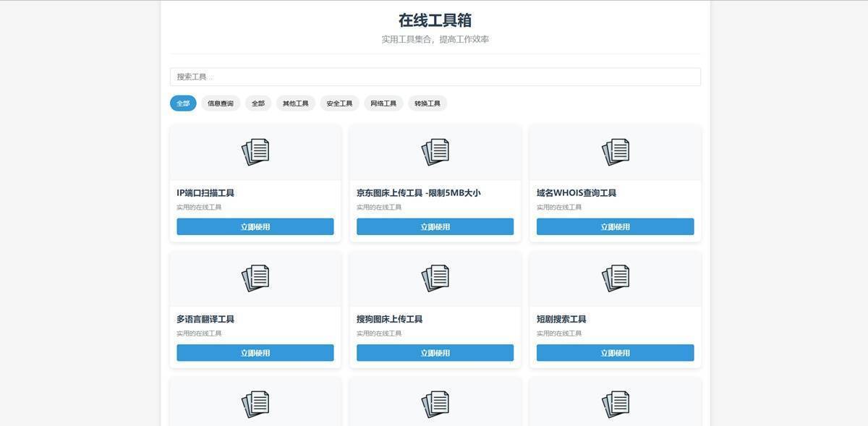Screen dimensions: 868x426
Task: Click 立即使用 for 京东图床上传工具
Action: point(435,227)
